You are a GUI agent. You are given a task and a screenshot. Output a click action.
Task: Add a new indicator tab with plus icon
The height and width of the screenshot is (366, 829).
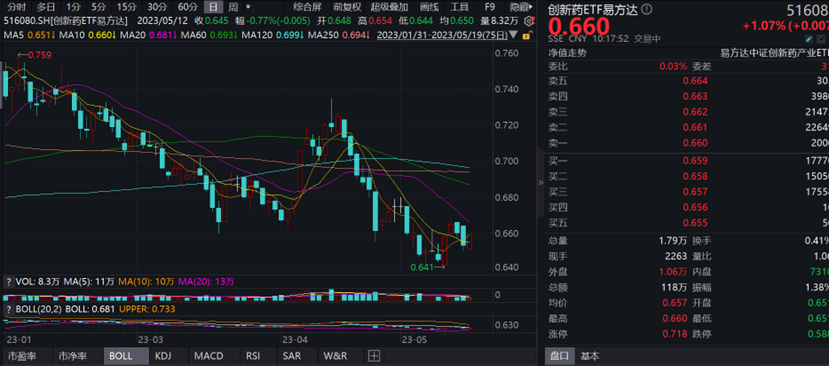(374, 356)
